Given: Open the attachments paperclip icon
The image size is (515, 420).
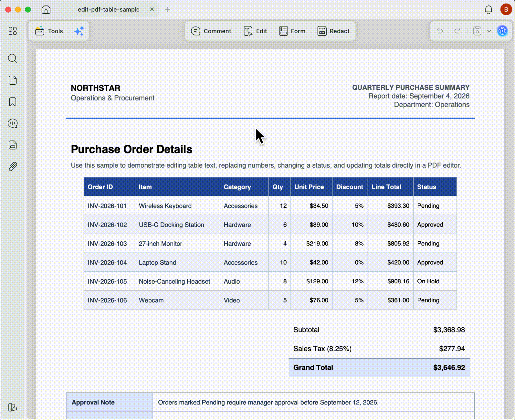Looking at the screenshot, I should (x=13, y=166).
